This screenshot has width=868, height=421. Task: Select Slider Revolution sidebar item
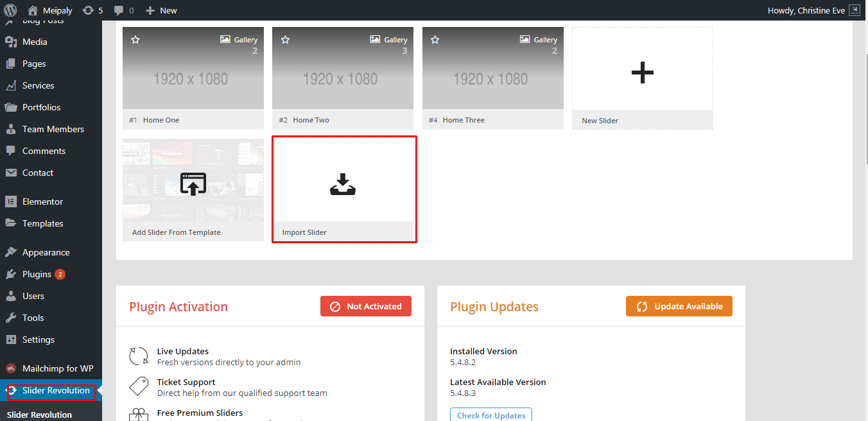click(51, 390)
